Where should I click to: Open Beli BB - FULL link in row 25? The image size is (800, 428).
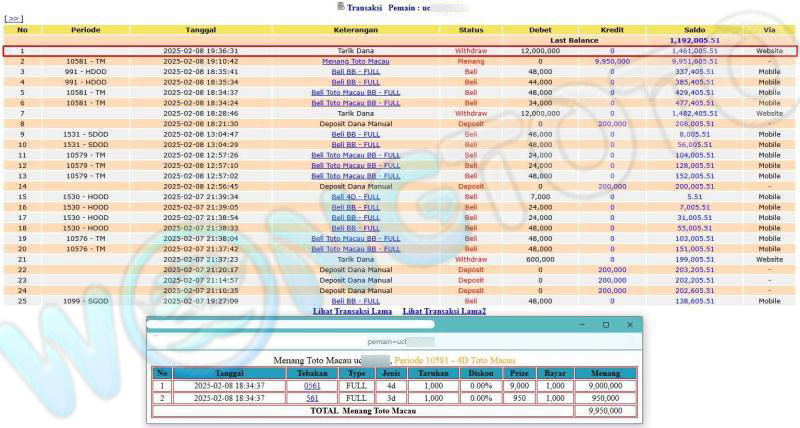coord(355,300)
